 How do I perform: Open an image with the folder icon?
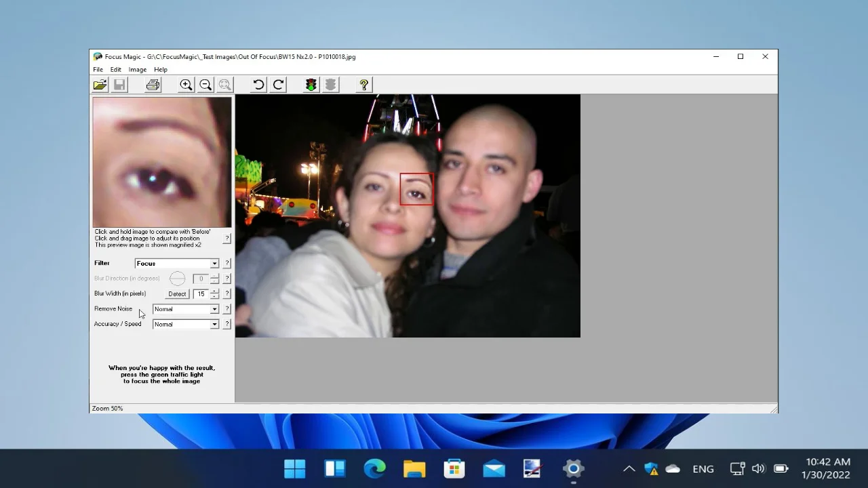(x=100, y=85)
